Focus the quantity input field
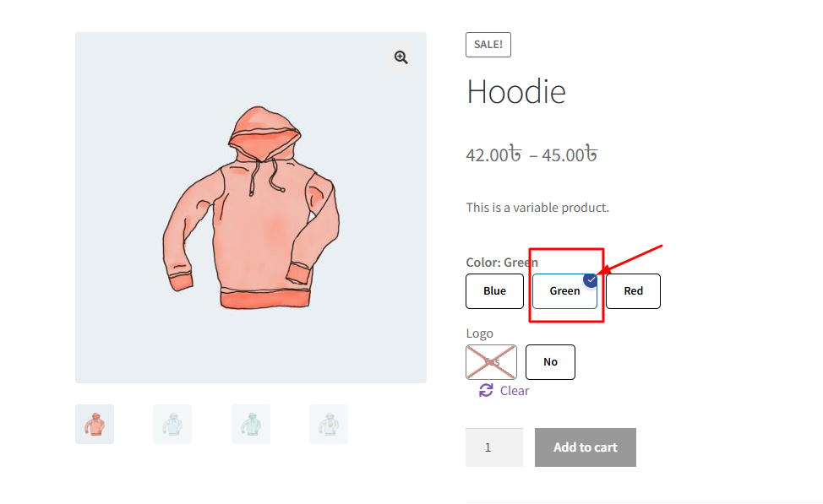The height and width of the screenshot is (504, 823). 493,447
